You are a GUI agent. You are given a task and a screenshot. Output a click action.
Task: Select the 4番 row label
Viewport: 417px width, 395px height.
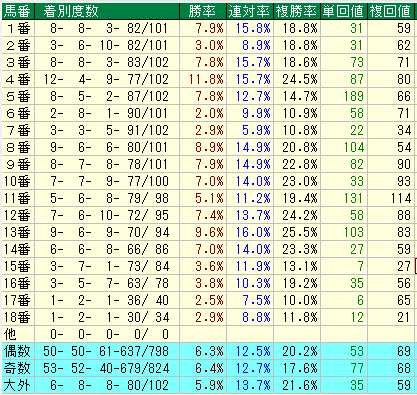pyautogui.click(x=18, y=79)
